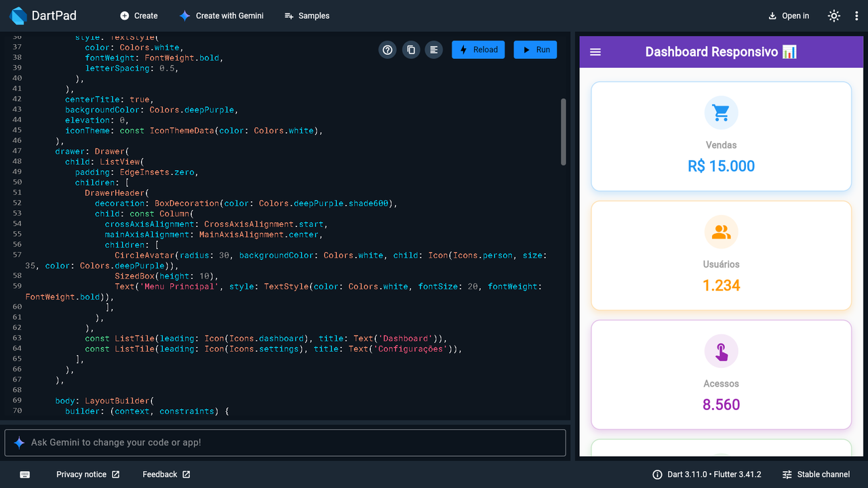This screenshot has height=488, width=868.
Task: Open the Stable channel selector
Action: point(816,474)
